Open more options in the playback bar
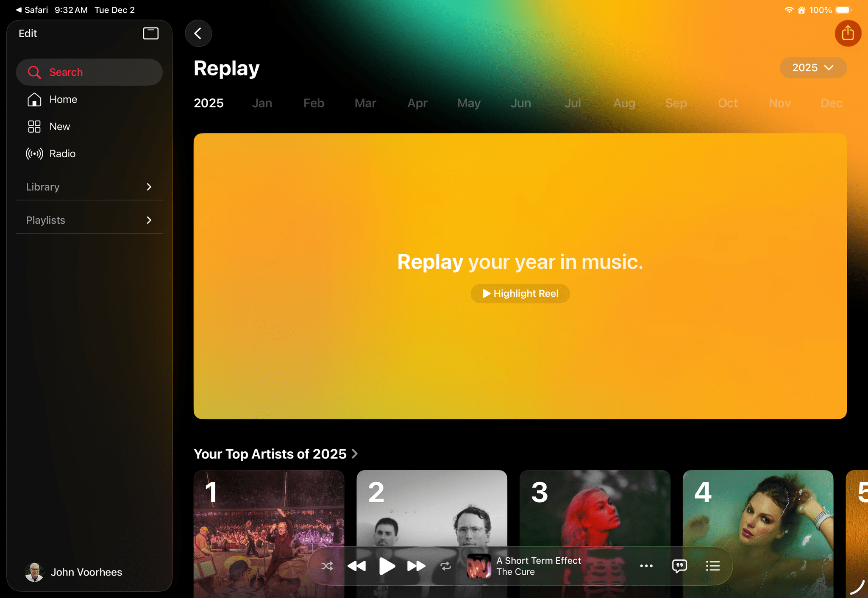Screen dimensions: 868x598 tap(646, 566)
